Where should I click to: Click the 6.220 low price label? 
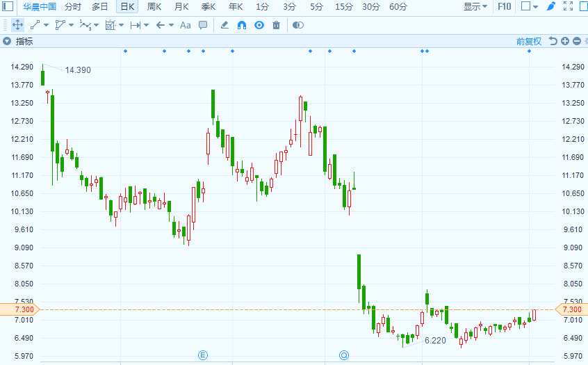[x=435, y=341]
